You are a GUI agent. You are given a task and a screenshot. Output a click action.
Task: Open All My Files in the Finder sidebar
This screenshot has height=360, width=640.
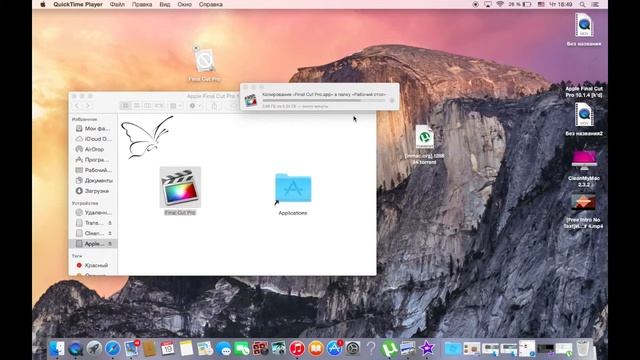[93, 129]
